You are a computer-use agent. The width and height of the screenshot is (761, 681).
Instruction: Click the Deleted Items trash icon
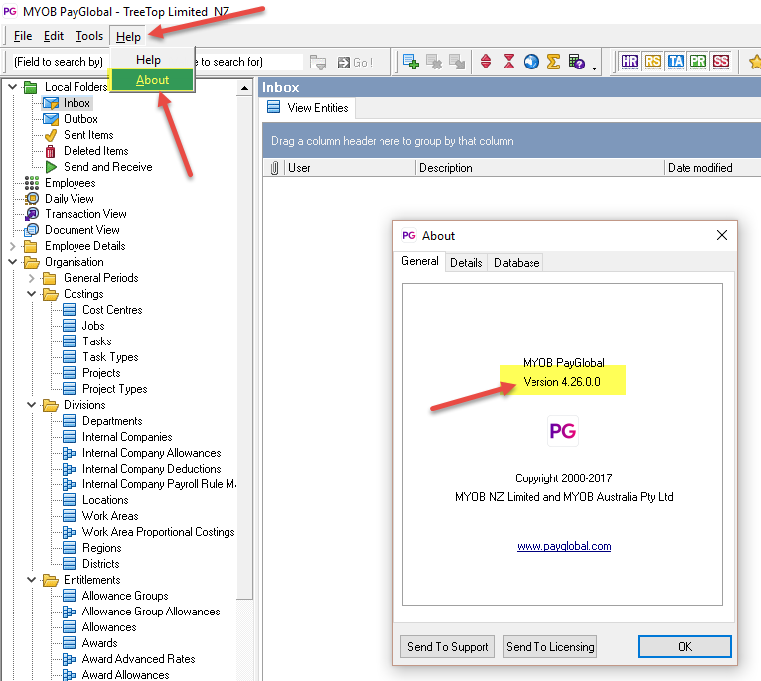[x=50, y=151]
